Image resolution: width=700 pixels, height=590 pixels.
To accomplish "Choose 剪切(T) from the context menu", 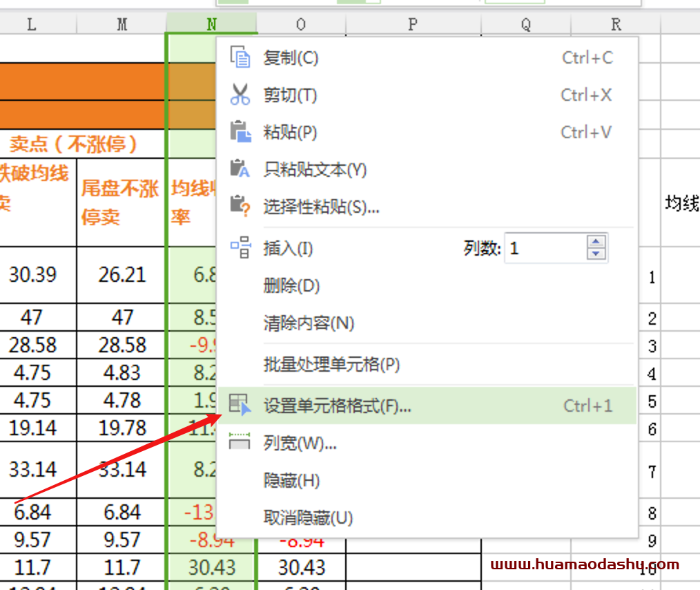I will tap(427, 95).
